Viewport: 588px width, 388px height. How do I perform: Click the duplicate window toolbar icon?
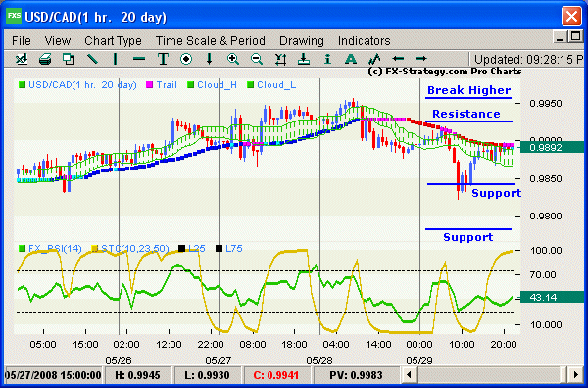tap(69, 59)
